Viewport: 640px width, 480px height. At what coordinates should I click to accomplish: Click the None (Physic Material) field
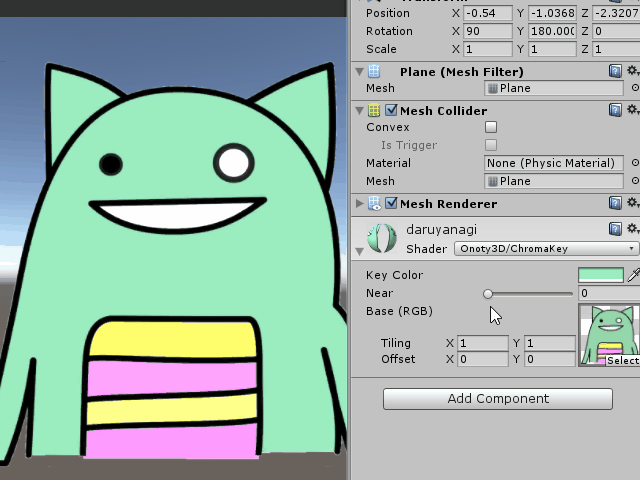pyautogui.click(x=554, y=163)
